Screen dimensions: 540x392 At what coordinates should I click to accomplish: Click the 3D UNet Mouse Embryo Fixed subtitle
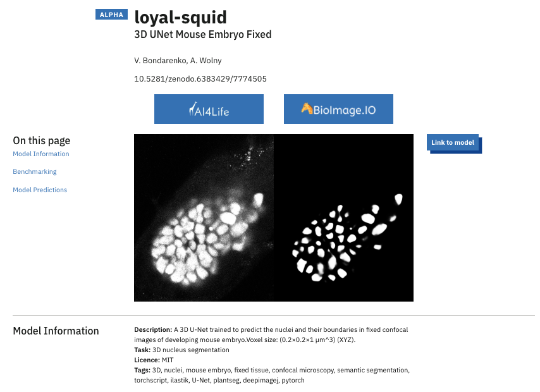(x=203, y=34)
